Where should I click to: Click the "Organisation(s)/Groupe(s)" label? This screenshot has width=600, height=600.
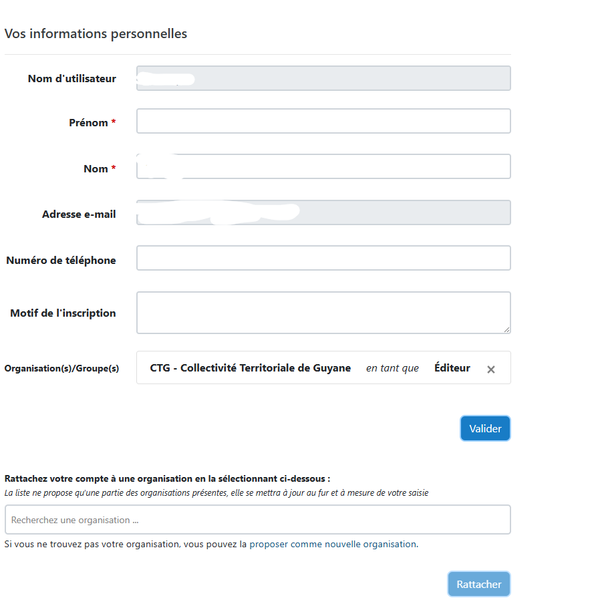(x=62, y=369)
